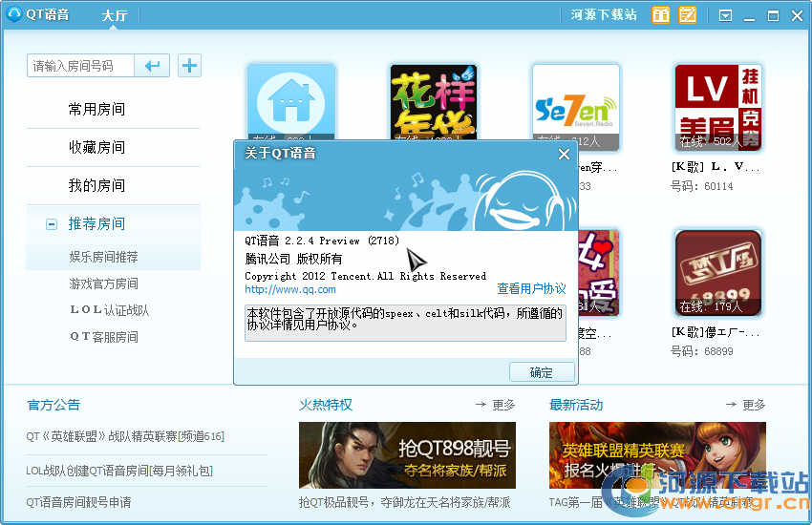
Task: Open the notes/edit icon in title bar
Action: click(688, 15)
